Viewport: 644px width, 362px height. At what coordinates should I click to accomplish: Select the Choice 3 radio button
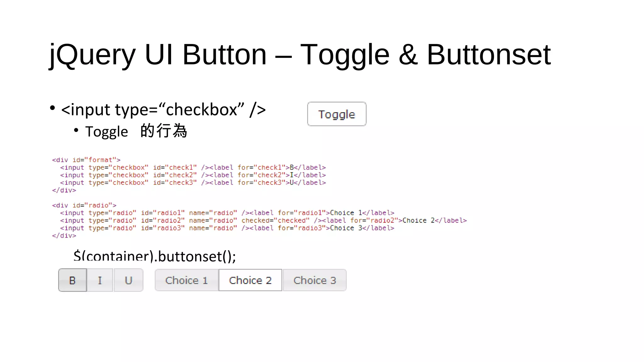coord(315,280)
